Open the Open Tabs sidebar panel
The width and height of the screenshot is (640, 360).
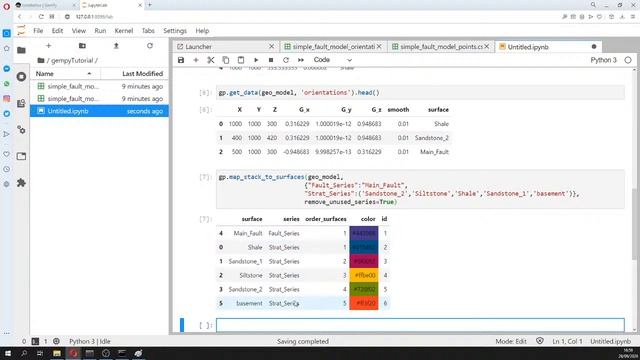[x=21, y=156]
